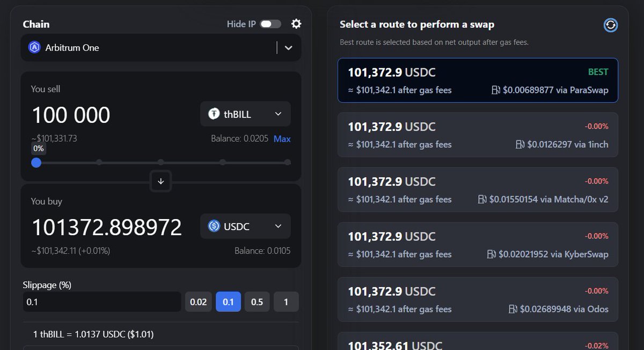Click the green BEST label

[x=598, y=72]
